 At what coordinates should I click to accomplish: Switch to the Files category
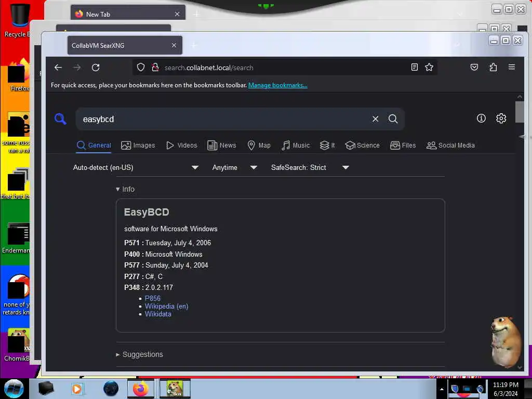pos(403,145)
